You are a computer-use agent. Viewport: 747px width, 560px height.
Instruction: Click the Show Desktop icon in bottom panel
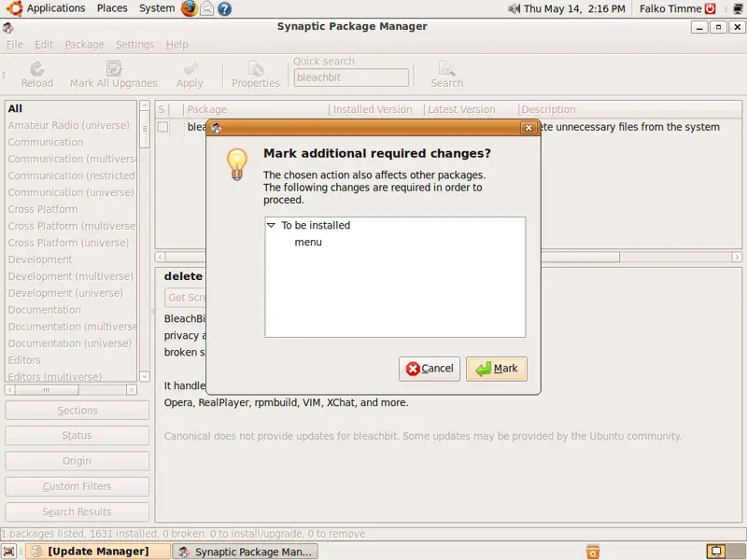[x=9, y=552]
